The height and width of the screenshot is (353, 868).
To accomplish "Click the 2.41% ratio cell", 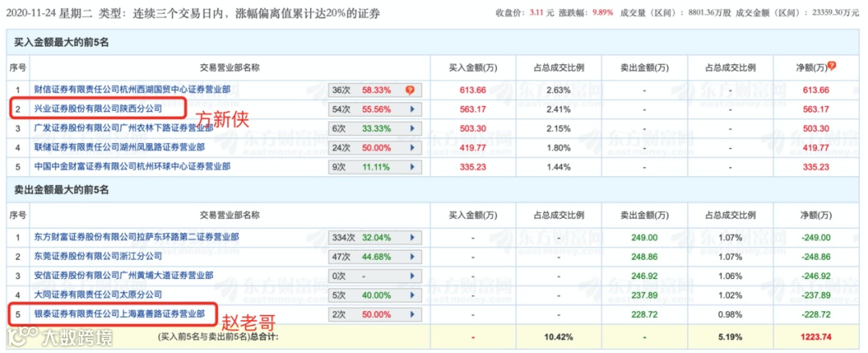I will pos(559,109).
